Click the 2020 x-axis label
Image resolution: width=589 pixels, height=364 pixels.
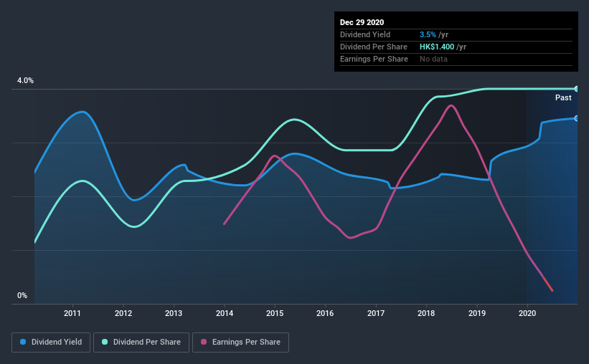pyautogui.click(x=527, y=313)
